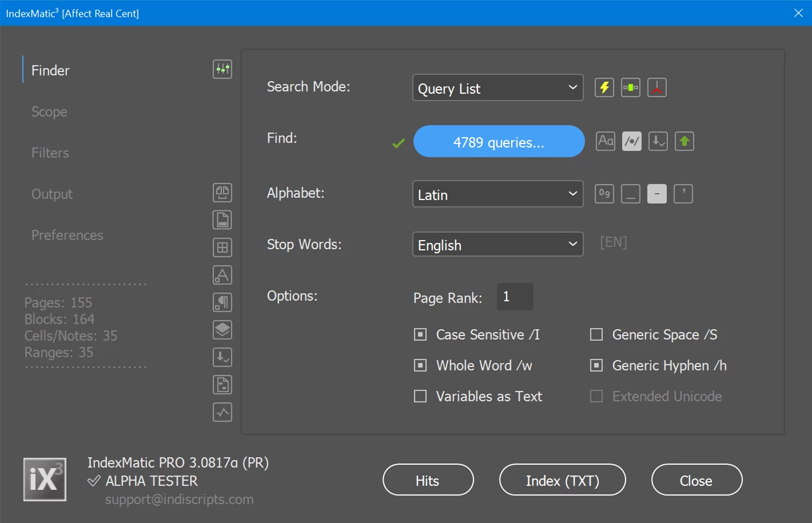Click the [EN] stop words label
812x523 pixels.
tap(614, 242)
